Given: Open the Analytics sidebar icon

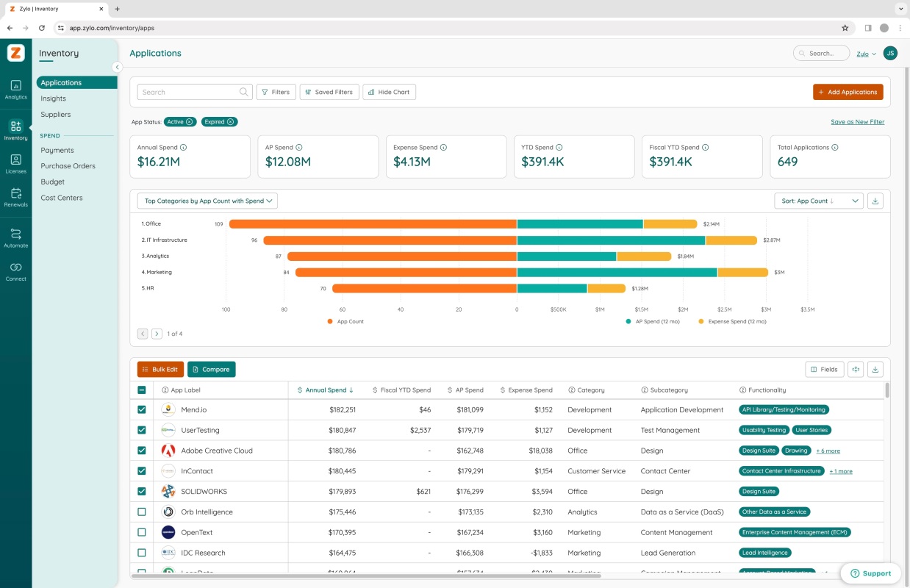Looking at the screenshot, I should pyautogui.click(x=15, y=90).
